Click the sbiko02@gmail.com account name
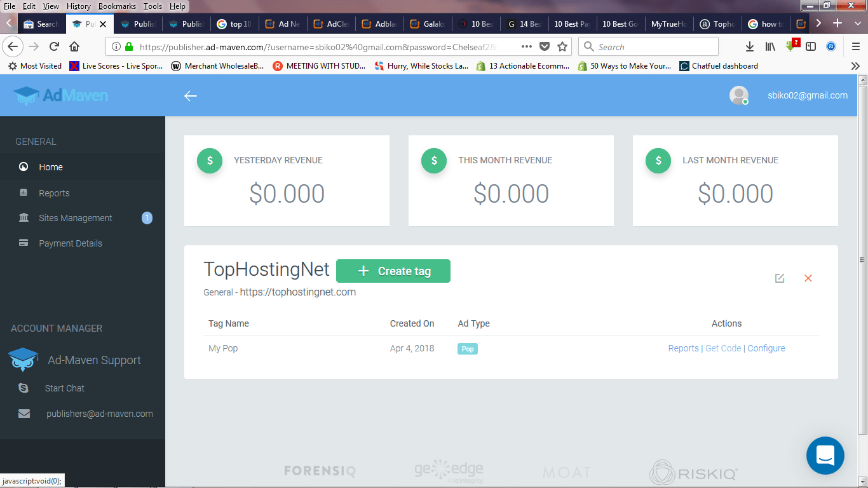868x488 pixels. (808, 95)
